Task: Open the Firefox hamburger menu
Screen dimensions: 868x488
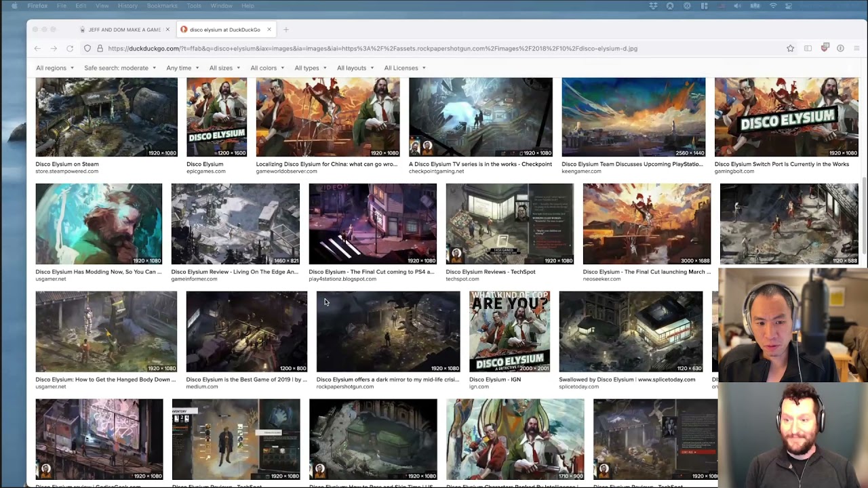Action: (856, 49)
